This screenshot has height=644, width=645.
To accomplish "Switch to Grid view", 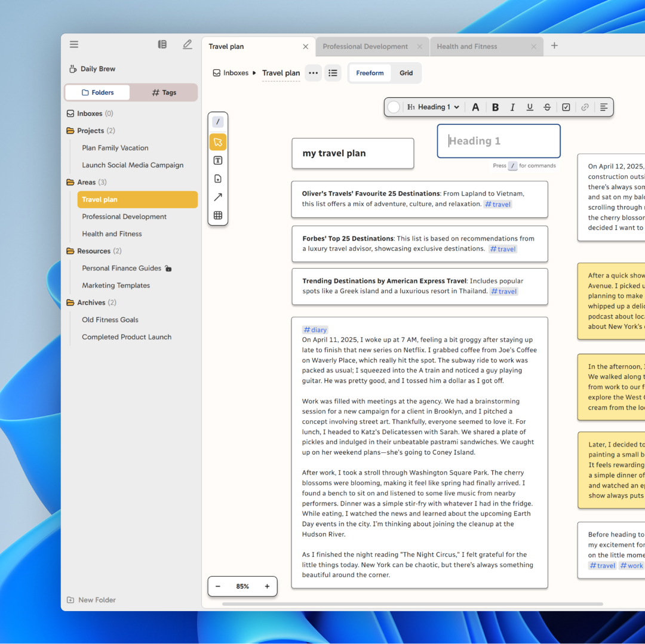I will [x=406, y=73].
